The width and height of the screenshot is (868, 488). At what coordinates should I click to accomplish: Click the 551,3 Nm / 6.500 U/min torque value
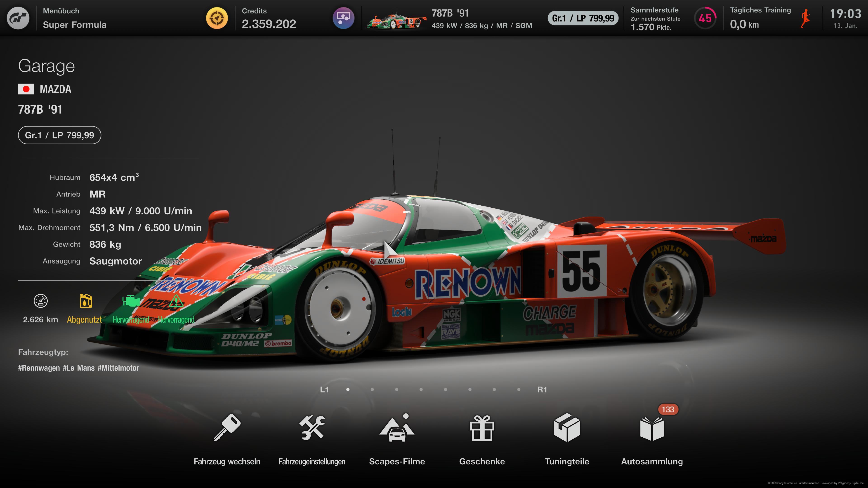[x=145, y=228]
